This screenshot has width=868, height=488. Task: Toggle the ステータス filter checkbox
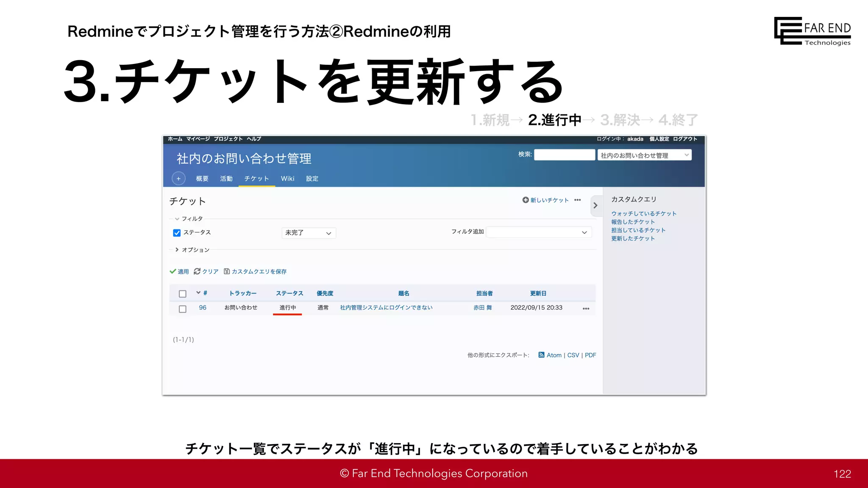point(177,233)
